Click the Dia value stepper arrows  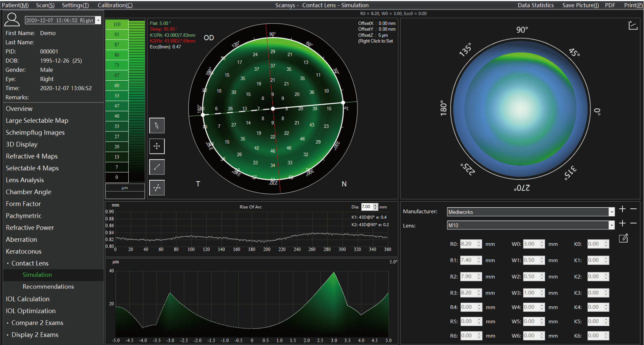375,207
